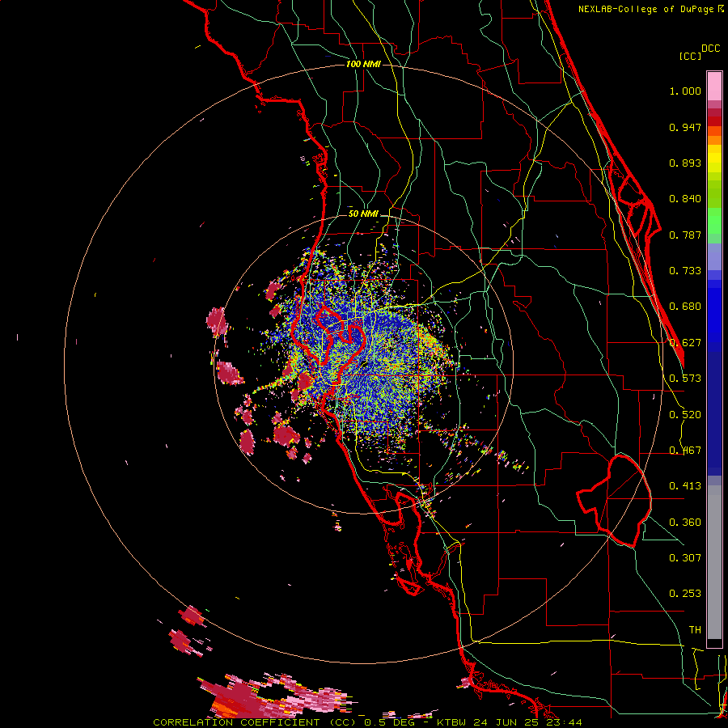The width and height of the screenshot is (728, 728).
Task: Click the 0.307 scale value
Action: pyautogui.click(x=685, y=558)
